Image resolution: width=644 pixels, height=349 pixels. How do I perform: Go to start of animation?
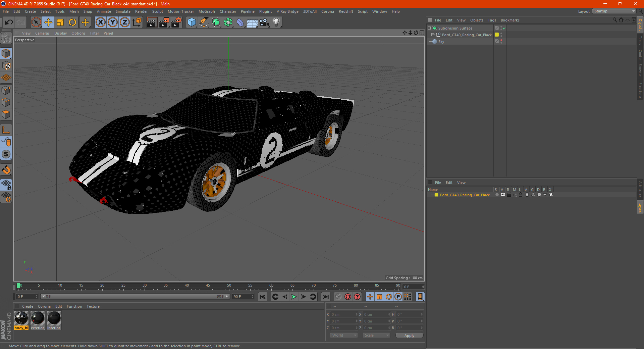[x=263, y=297]
